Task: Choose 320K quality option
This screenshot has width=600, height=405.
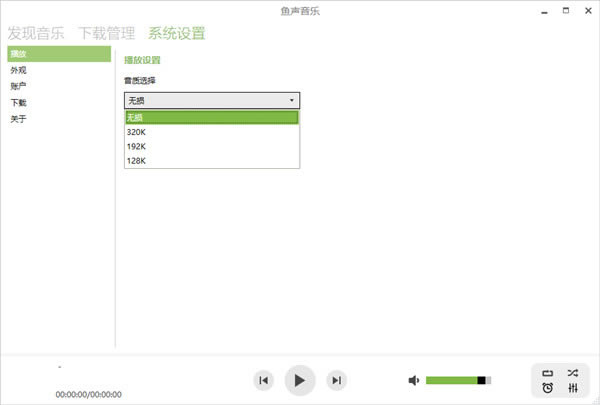Action: pos(212,132)
